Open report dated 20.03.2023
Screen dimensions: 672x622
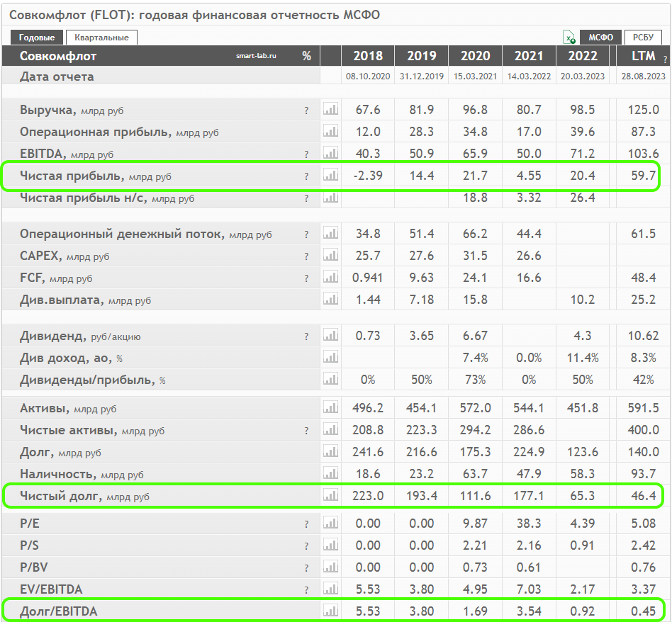pos(583,77)
